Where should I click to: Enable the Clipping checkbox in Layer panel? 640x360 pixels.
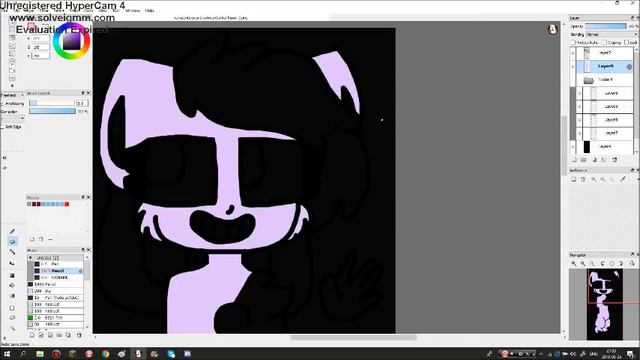coord(604,42)
